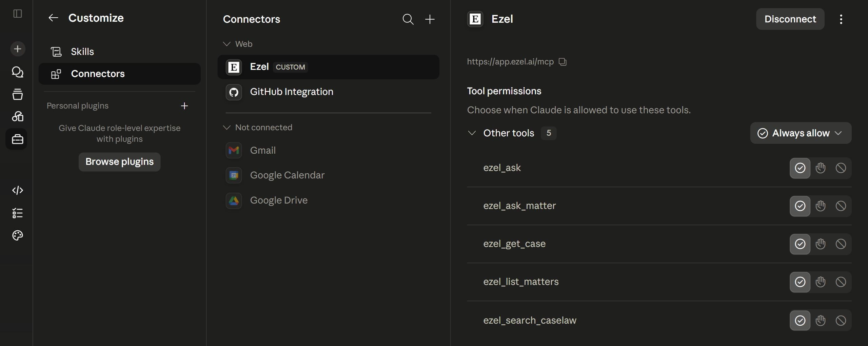Image resolution: width=868 pixels, height=346 pixels.
Task: Select the Ezel custom connector
Action: click(x=328, y=67)
